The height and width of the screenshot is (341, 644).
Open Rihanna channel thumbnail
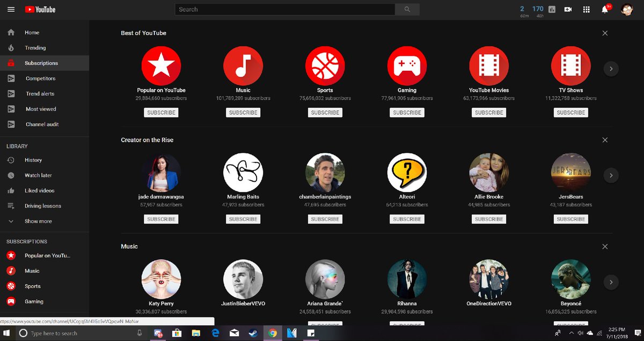pyautogui.click(x=407, y=279)
